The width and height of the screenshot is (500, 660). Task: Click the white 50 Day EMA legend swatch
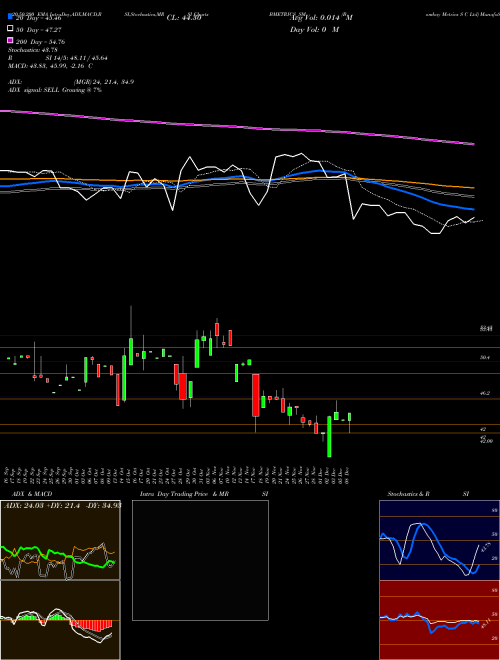point(11,29)
